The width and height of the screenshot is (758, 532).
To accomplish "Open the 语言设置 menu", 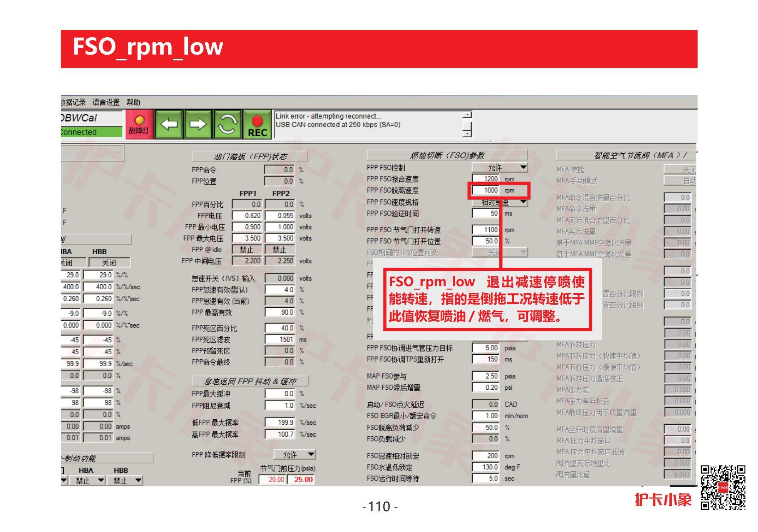I will [x=106, y=102].
